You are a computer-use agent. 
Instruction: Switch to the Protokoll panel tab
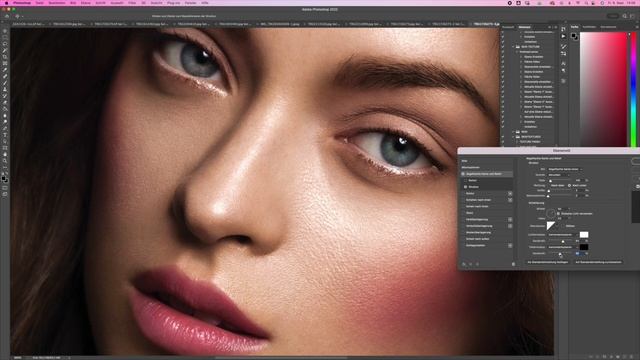(508, 27)
